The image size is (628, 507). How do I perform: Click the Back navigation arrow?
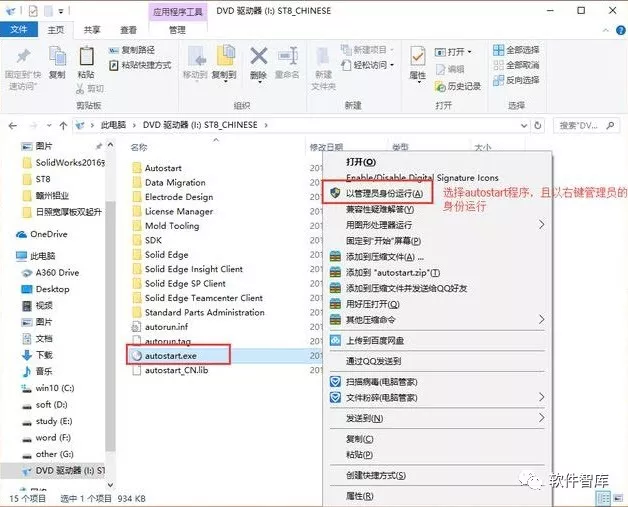tap(13, 126)
